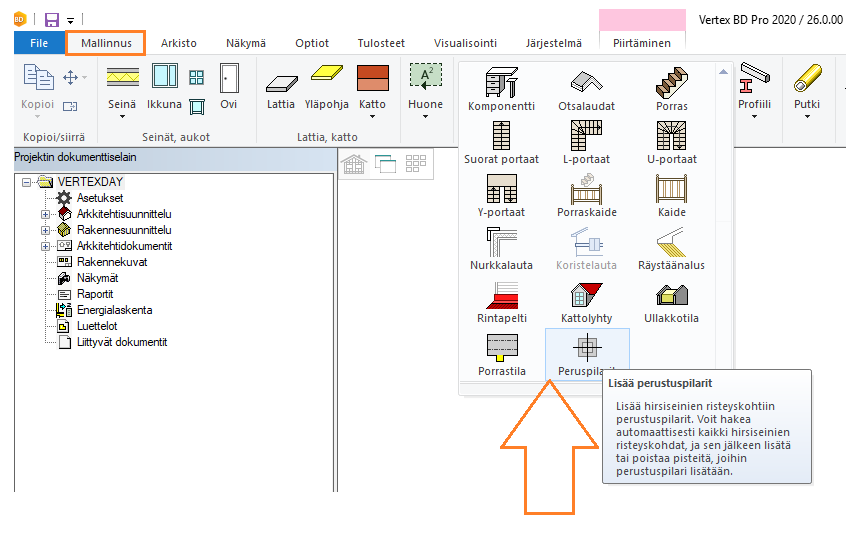Open the Optiot tab
Image resolution: width=850 pixels, height=553 pixels.
click(x=312, y=43)
